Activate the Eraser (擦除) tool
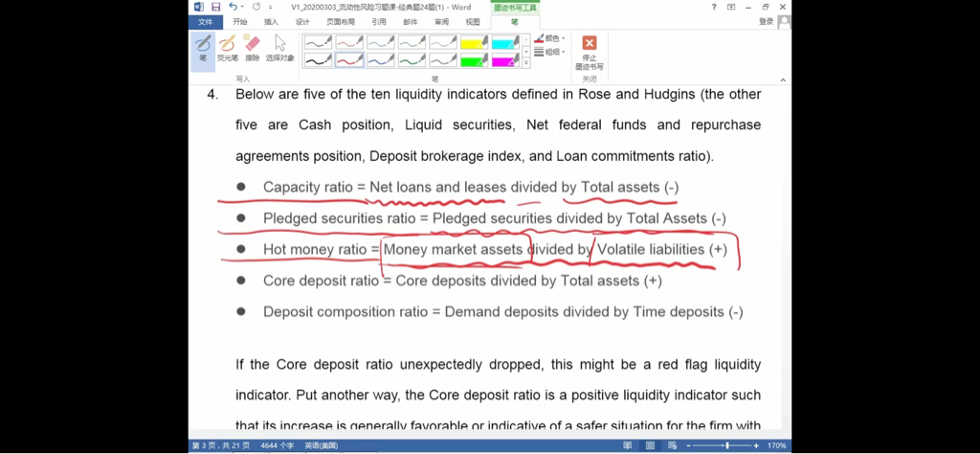Screen dimensions: 980x454 tap(252, 48)
